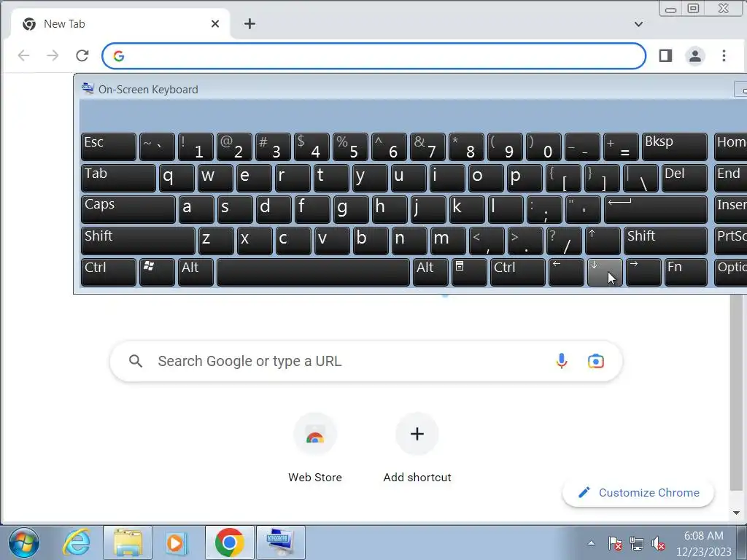Expand the tab search chevron

(638, 24)
